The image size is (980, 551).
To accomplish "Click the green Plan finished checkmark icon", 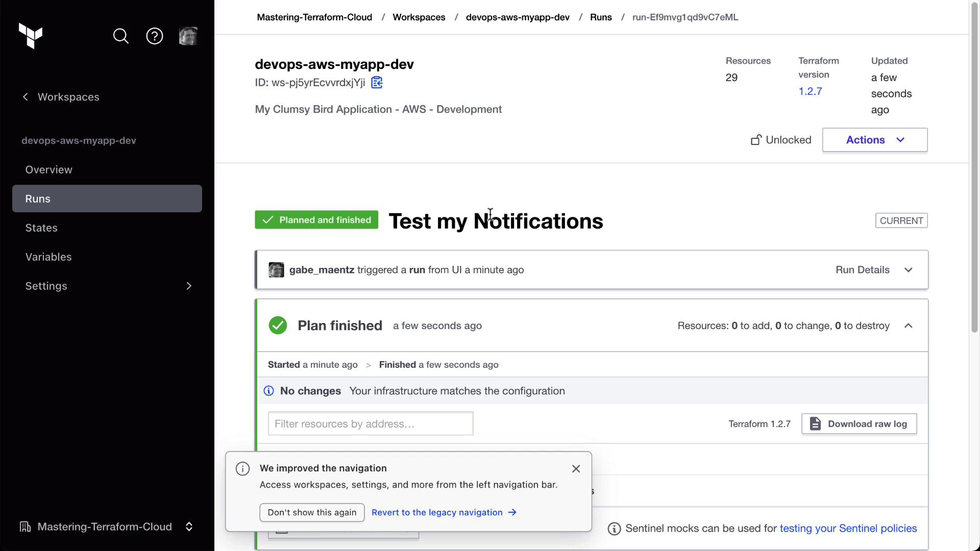I will pos(278,325).
